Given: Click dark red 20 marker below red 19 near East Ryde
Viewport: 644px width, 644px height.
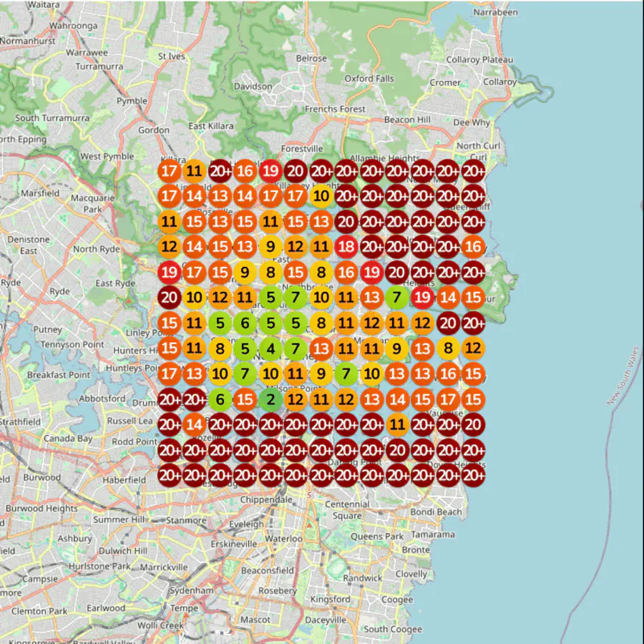Looking at the screenshot, I should 169,298.
